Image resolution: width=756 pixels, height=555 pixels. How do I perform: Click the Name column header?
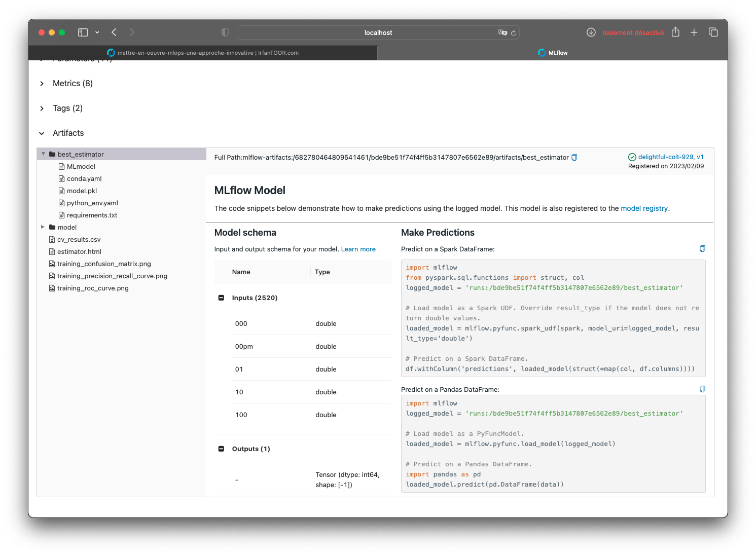coord(241,272)
